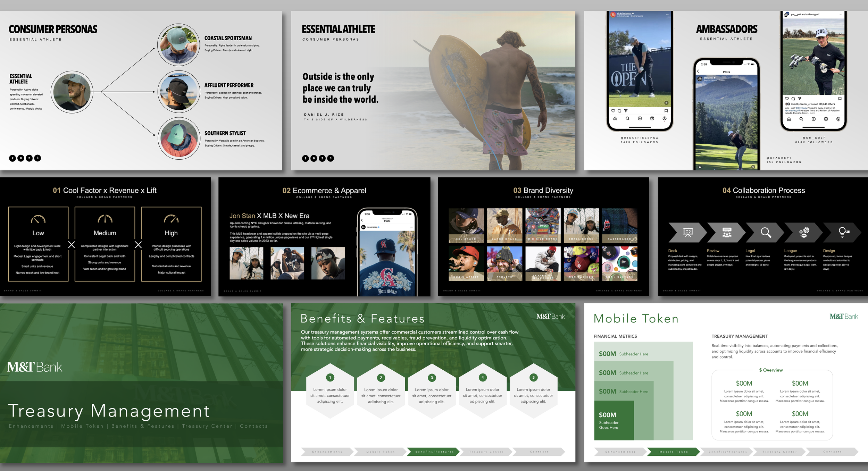This screenshot has width=868, height=471.
Task: Click the Essential Athlete circular portrait
Action: [72, 92]
